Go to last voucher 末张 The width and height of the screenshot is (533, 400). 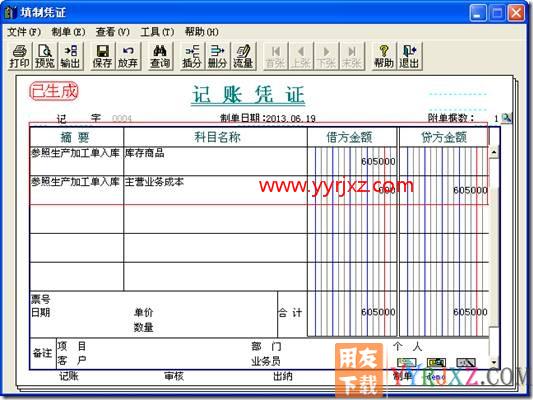pos(352,56)
